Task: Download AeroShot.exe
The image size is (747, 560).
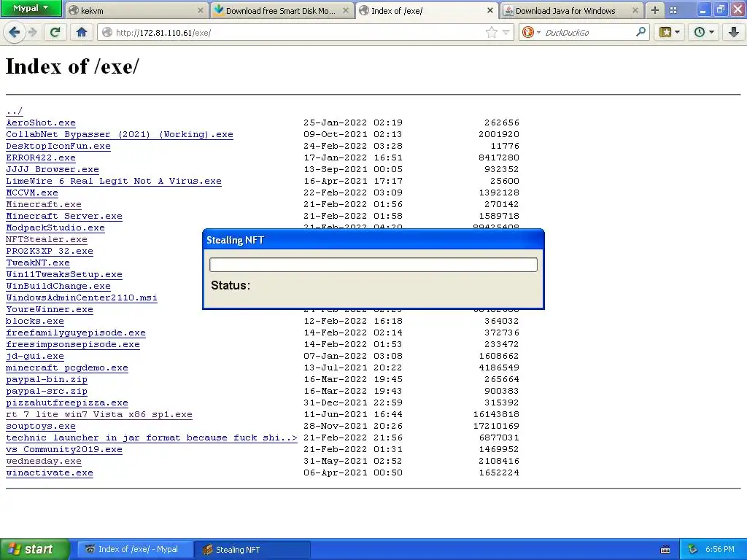Action: (x=41, y=122)
